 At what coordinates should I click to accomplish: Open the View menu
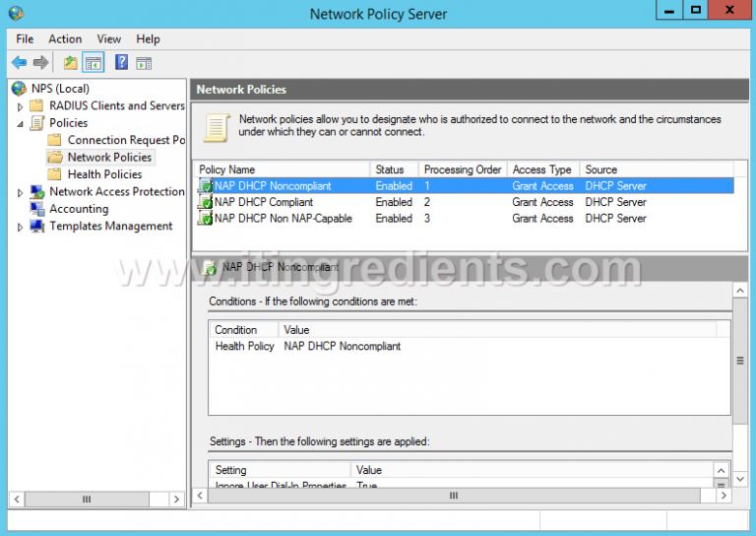109,39
